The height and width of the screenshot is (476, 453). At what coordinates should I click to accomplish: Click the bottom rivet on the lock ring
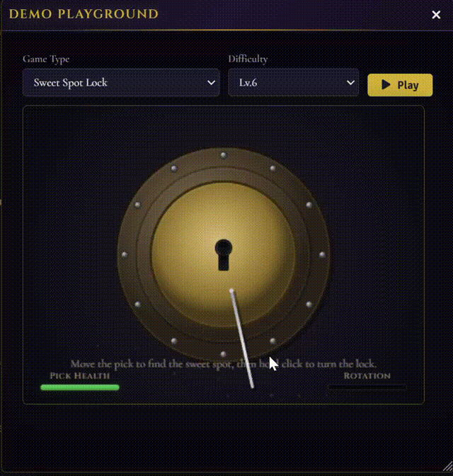click(223, 354)
